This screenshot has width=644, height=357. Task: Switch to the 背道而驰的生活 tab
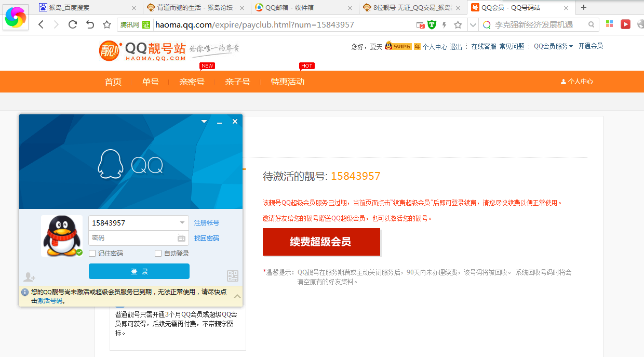pos(196,8)
